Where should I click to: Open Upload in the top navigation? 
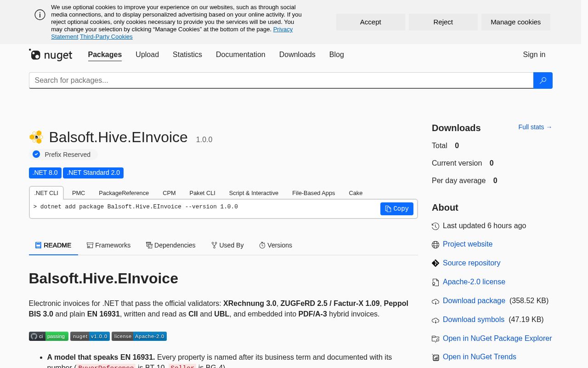[147, 54]
